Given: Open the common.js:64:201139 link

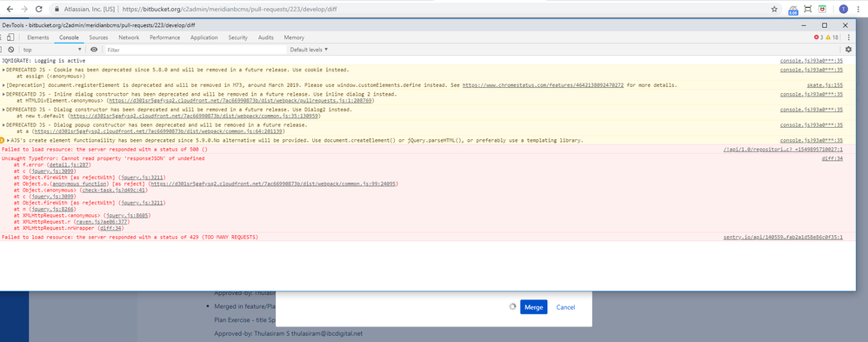Looking at the screenshot, I should click(x=158, y=132).
